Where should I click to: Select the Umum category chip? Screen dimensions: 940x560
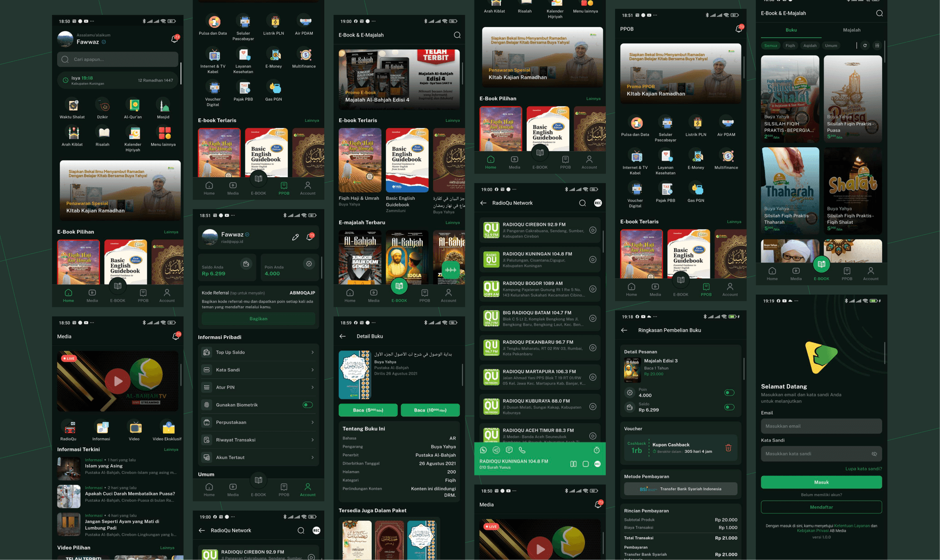(x=831, y=46)
